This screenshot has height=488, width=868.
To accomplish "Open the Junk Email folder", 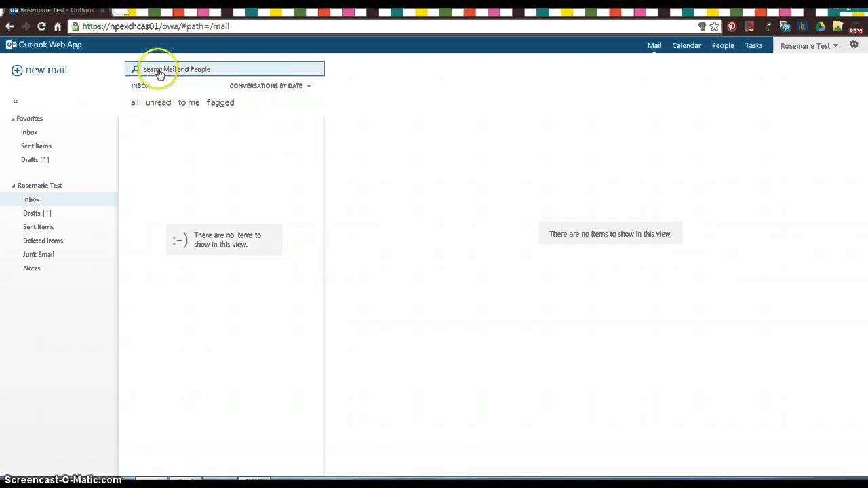I will [39, 254].
